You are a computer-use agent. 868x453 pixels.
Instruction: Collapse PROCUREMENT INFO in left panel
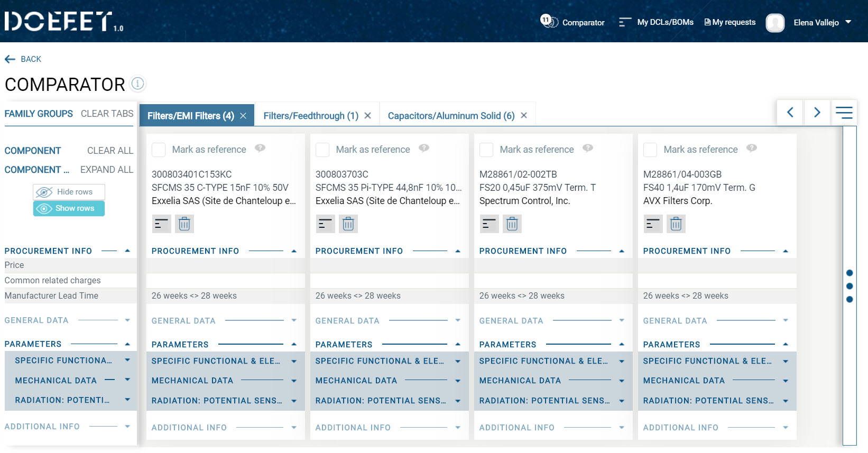pos(127,251)
